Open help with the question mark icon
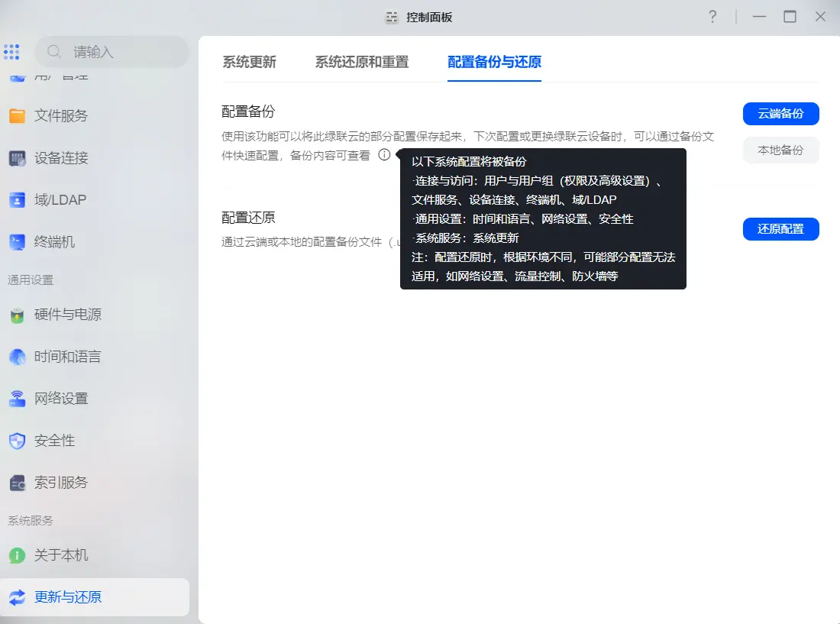 point(712,17)
